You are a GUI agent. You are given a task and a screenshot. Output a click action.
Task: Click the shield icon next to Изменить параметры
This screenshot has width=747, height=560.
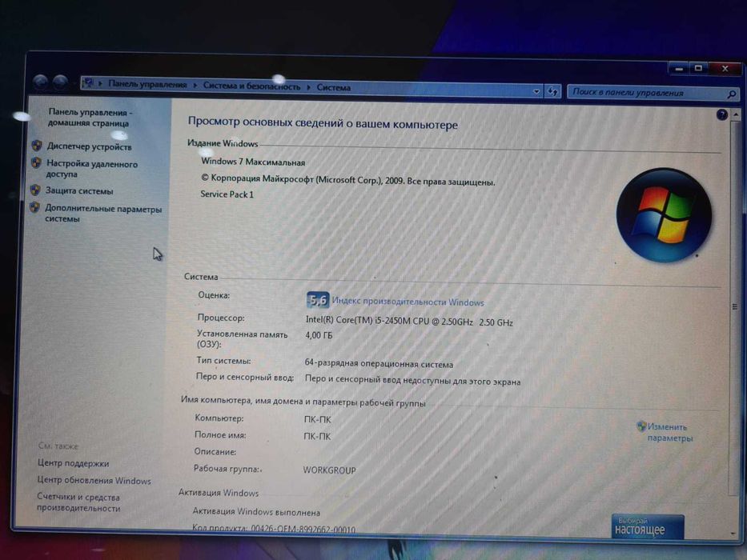click(641, 426)
